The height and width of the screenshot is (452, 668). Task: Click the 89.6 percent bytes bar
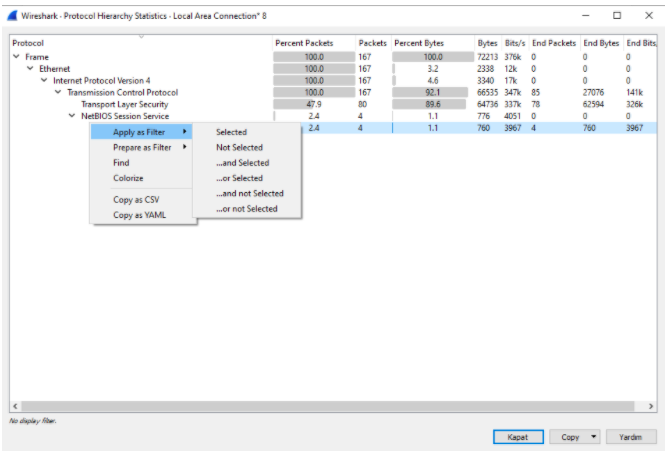429,104
